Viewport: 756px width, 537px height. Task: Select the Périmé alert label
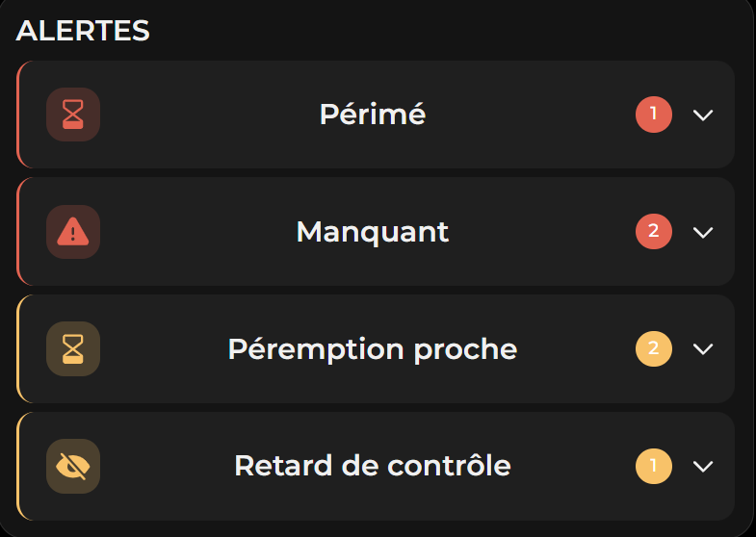click(x=373, y=115)
